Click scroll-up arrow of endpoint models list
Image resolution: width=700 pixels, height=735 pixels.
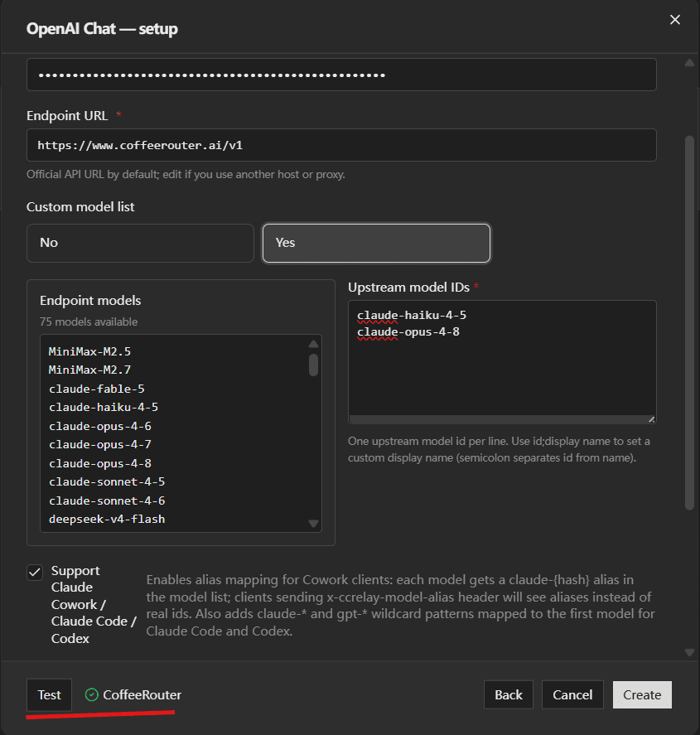(313, 344)
